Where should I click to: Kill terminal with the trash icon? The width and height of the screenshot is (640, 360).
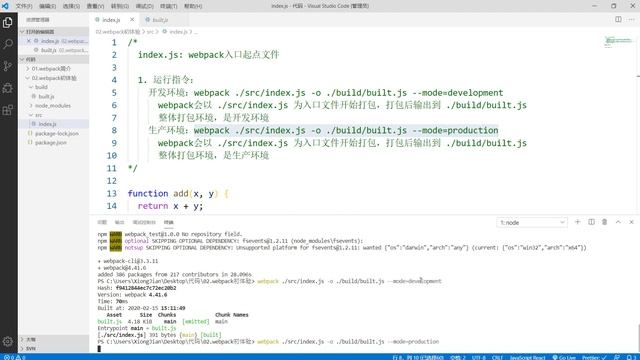pos(604,222)
